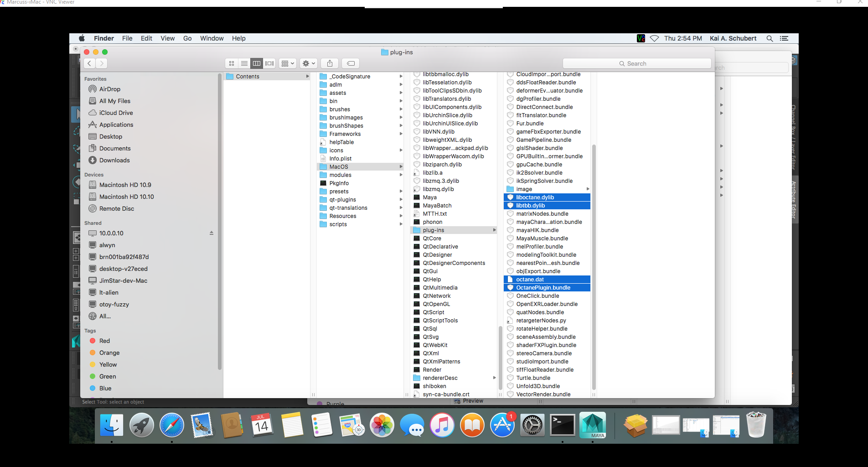
Task: Switch Finder to column view
Action: click(x=257, y=63)
